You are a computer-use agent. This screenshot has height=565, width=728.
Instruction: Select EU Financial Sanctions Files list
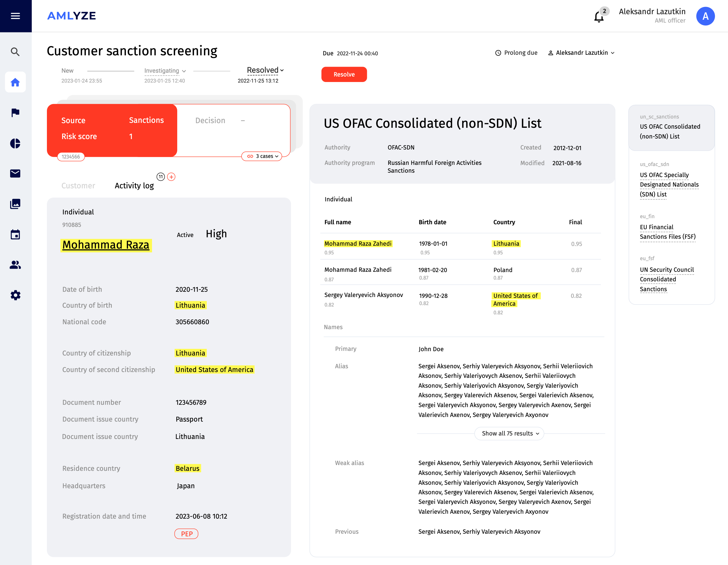667,232
